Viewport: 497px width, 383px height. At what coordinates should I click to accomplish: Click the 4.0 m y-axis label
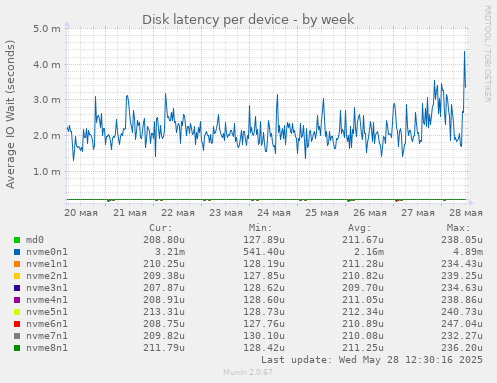[x=47, y=64]
